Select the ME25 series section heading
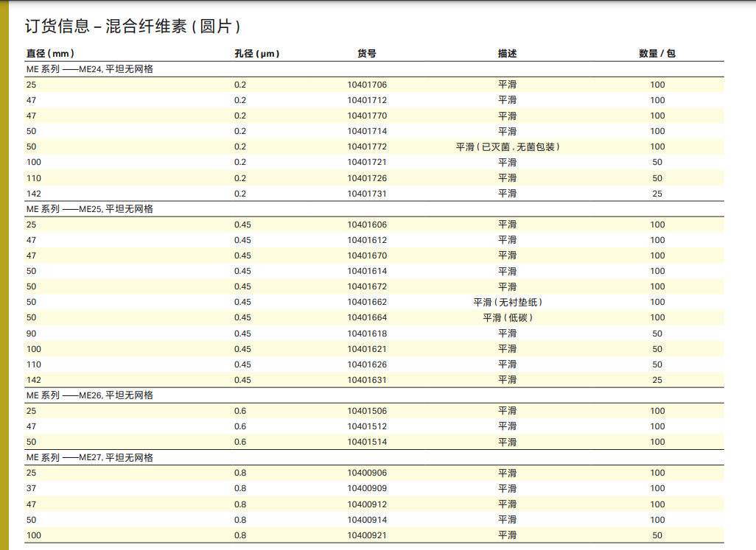756x550 pixels. pos(90,209)
